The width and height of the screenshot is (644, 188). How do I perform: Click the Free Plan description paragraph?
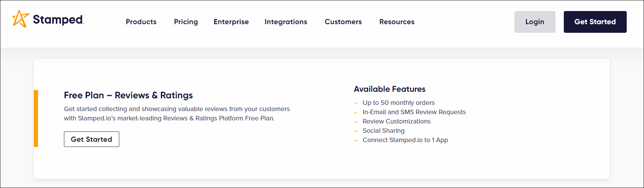coord(176,113)
